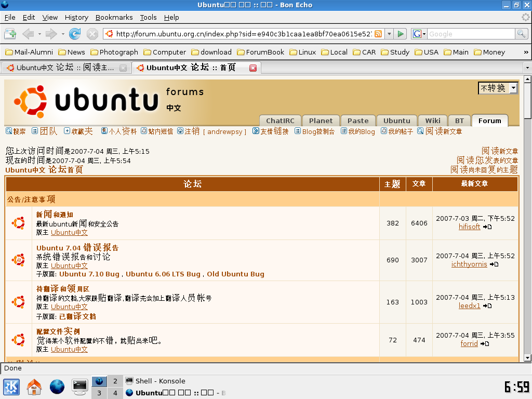Open the KDE K menu
Screen dimensions: 532x399
pyautogui.click(x=11, y=387)
